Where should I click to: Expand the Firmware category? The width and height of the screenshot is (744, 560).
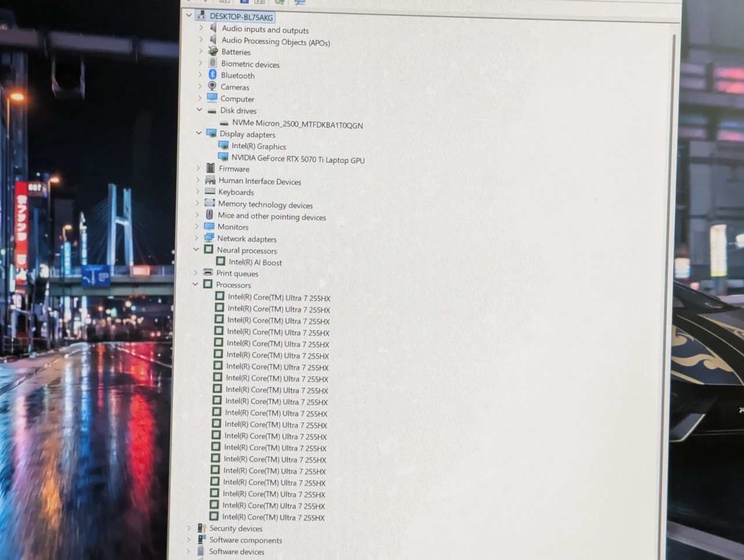pos(198,168)
